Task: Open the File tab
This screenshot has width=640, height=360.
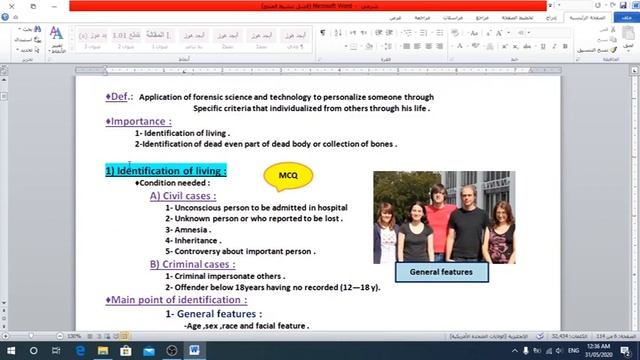Action: click(x=626, y=18)
